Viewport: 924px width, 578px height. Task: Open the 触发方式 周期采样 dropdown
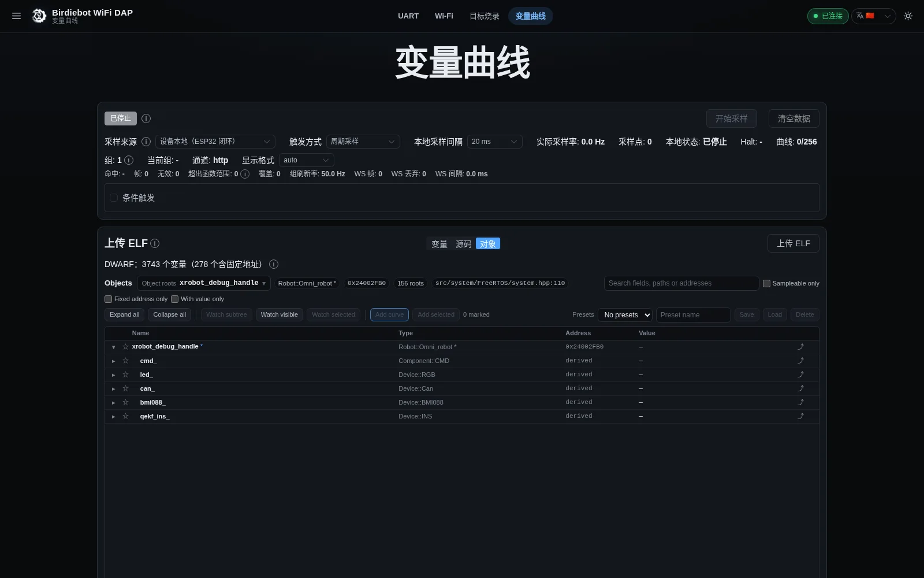(363, 142)
